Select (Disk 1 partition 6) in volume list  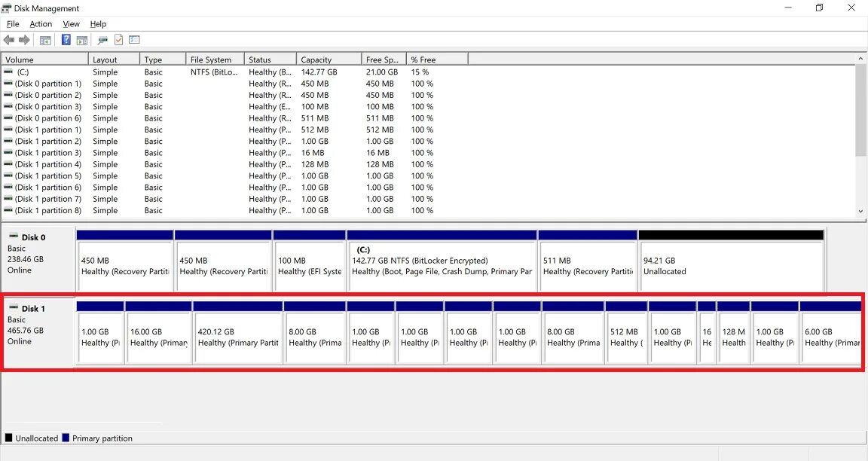point(47,188)
